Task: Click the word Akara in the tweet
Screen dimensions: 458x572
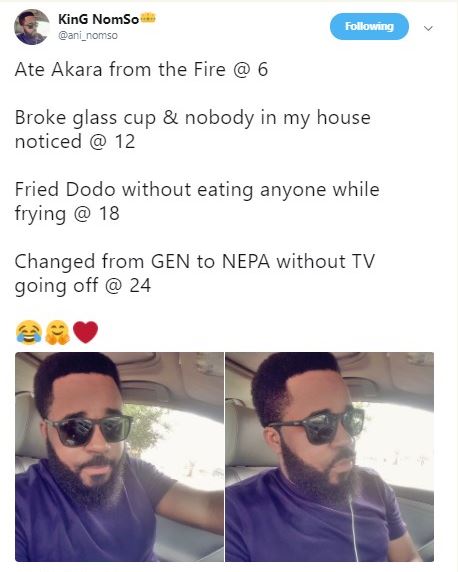Action: 77,69
